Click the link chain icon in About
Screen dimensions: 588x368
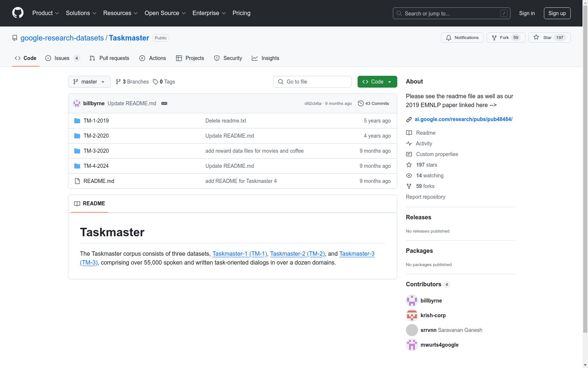pos(409,119)
